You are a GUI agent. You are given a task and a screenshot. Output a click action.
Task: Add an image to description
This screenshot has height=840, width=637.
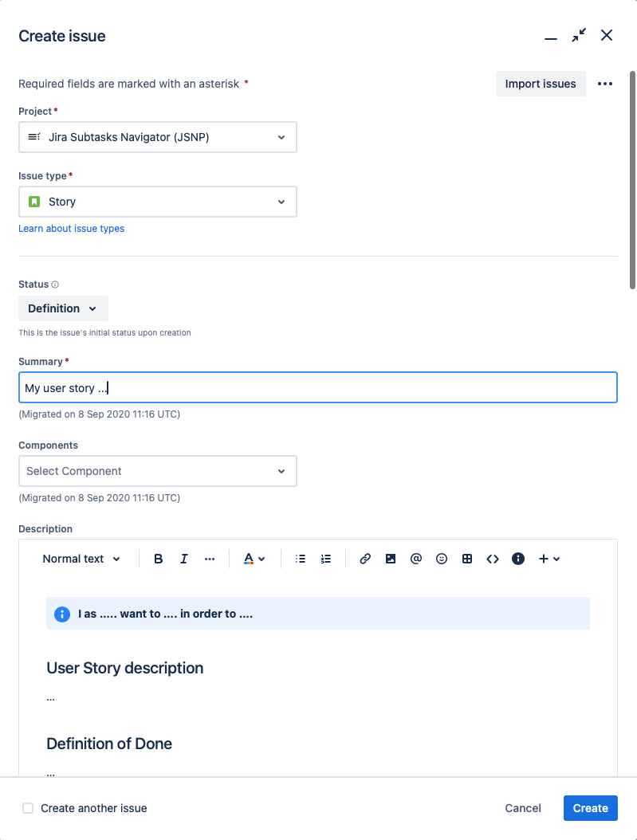pos(391,559)
